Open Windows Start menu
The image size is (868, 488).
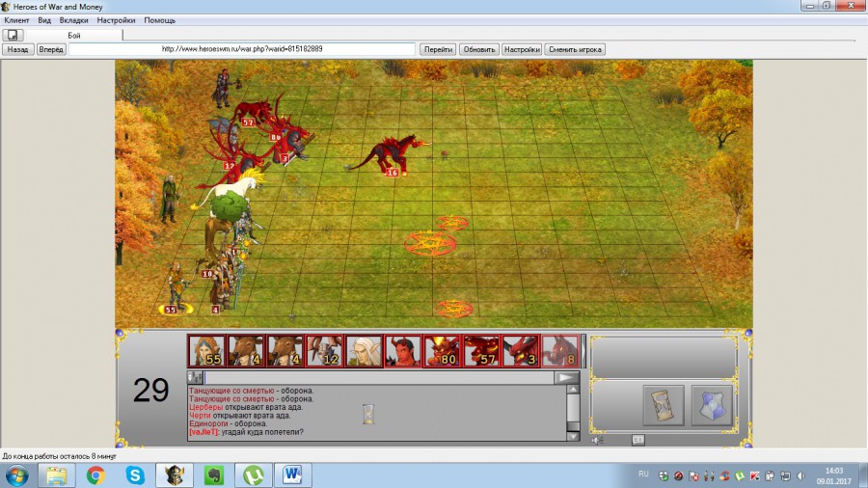click(16, 475)
